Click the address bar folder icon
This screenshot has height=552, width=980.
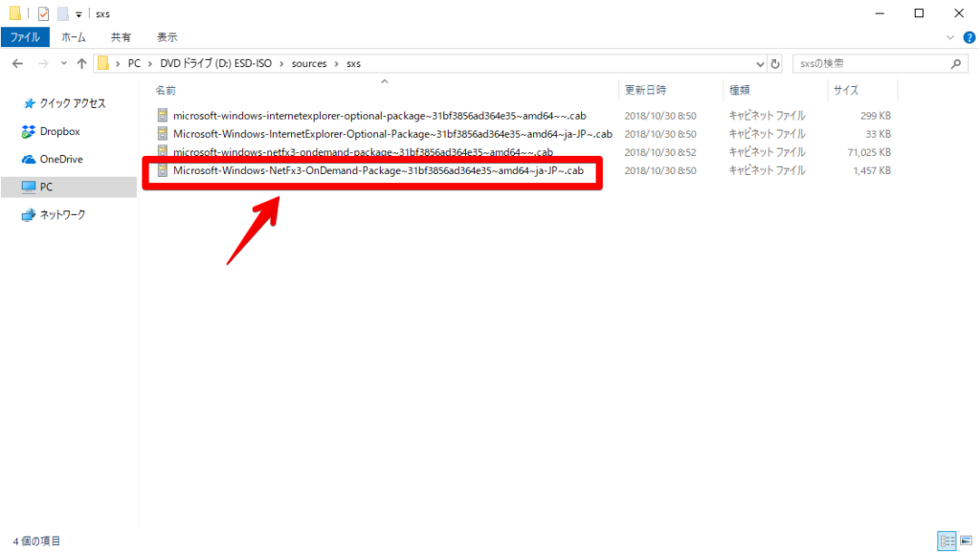click(103, 64)
